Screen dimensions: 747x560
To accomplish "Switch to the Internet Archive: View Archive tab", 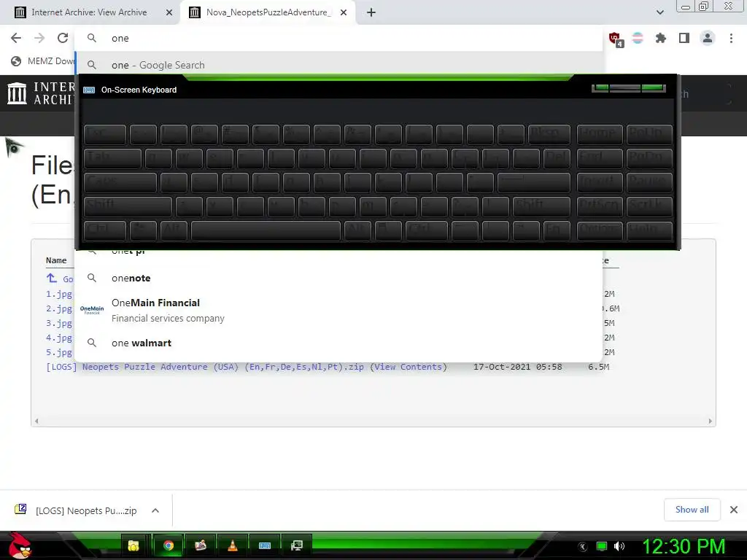I will pos(89,12).
